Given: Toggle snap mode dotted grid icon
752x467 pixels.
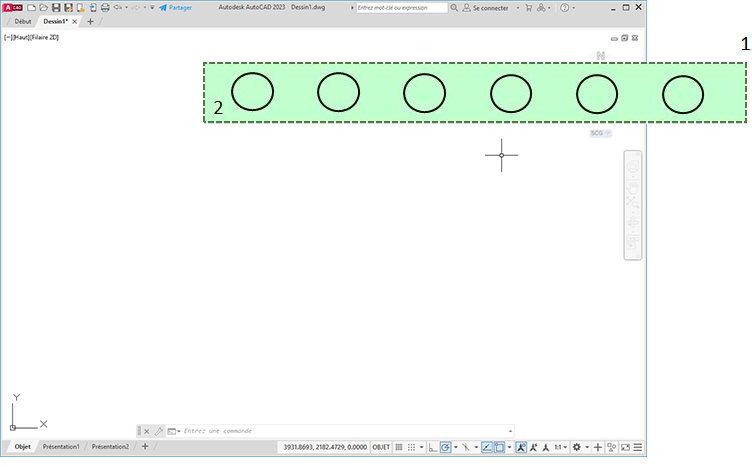Looking at the screenshot, I should pos(411,447).
